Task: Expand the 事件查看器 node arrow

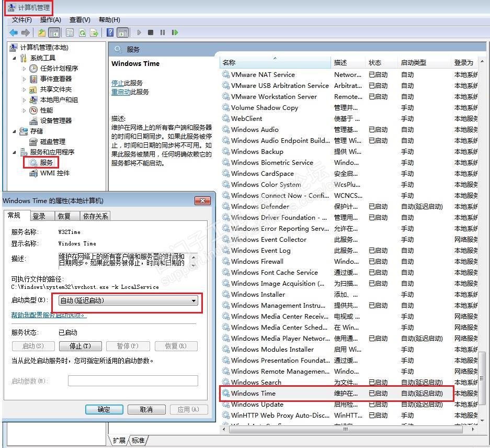Action: [25, 79]
